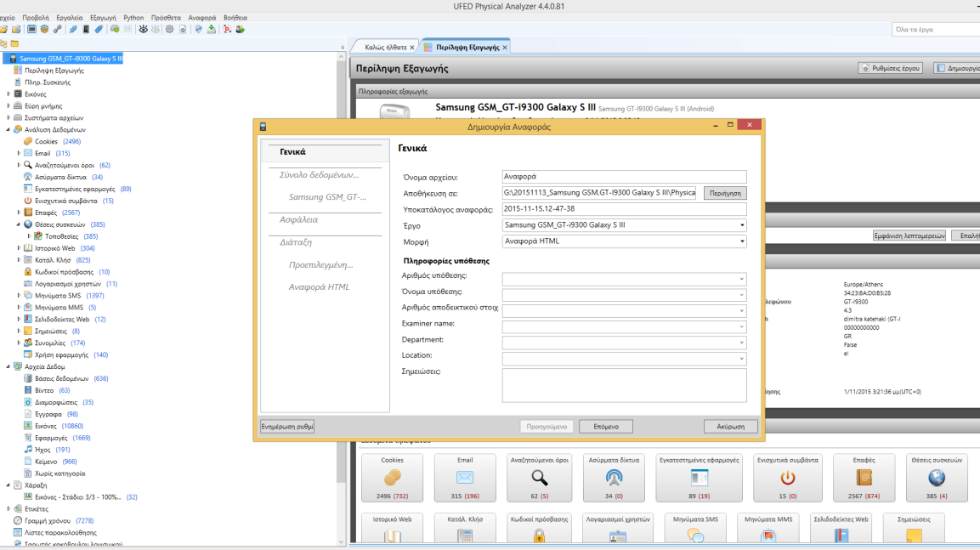Open Μηνύματα SMS tile
980x550 pixels.
click(x=695, y=529)
